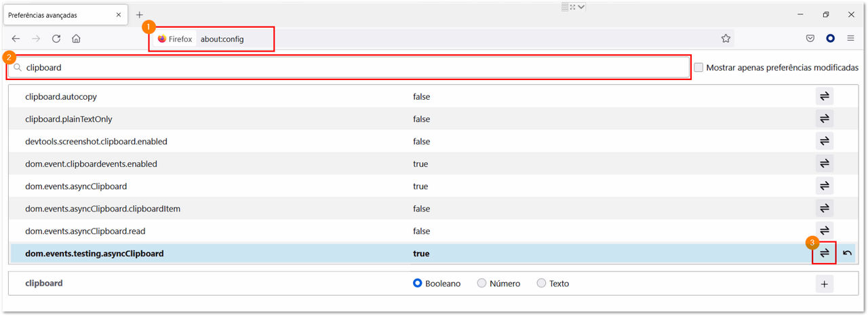Toggle clipboard.autocopy preference value
Viewport: 868px width, 316px height.
click(x=825, y=96)
